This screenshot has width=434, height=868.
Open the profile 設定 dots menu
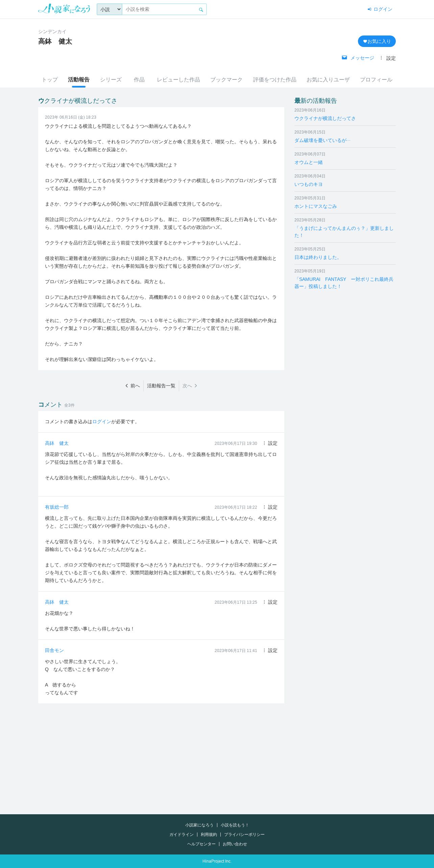tap(388, 58)
